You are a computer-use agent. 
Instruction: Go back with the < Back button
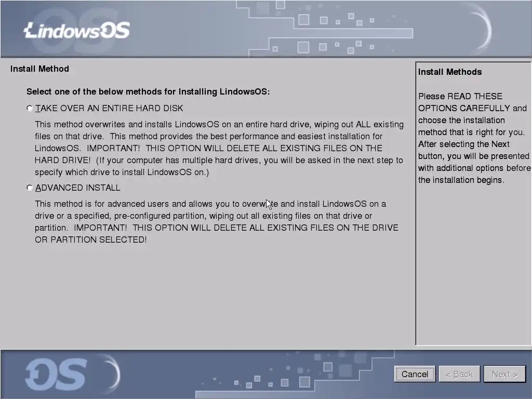coord(459,374)
